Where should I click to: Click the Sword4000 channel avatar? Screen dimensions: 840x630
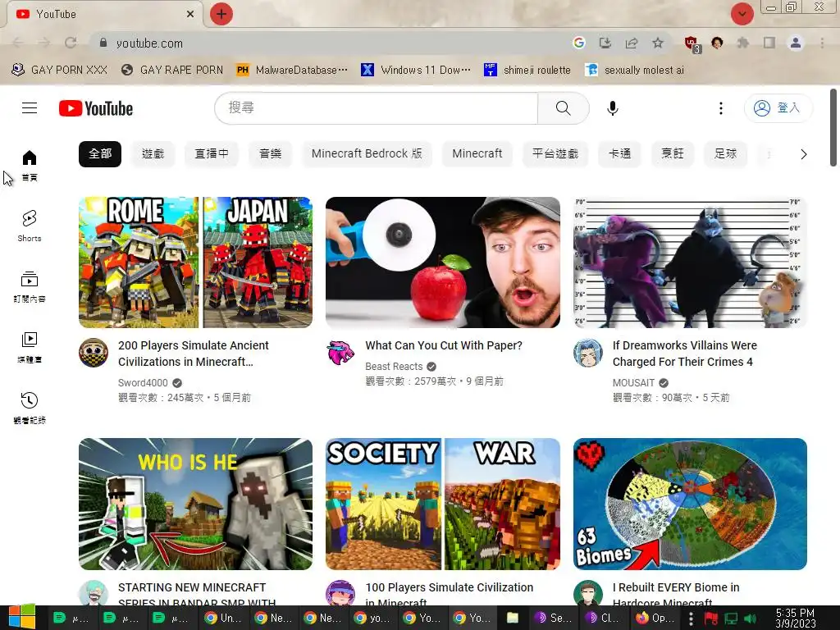[x=94, y=353]
